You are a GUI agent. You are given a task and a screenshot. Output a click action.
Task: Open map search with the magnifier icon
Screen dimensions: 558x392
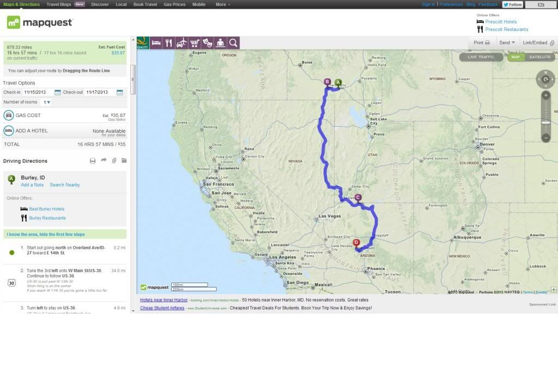[x=233, y=43]
